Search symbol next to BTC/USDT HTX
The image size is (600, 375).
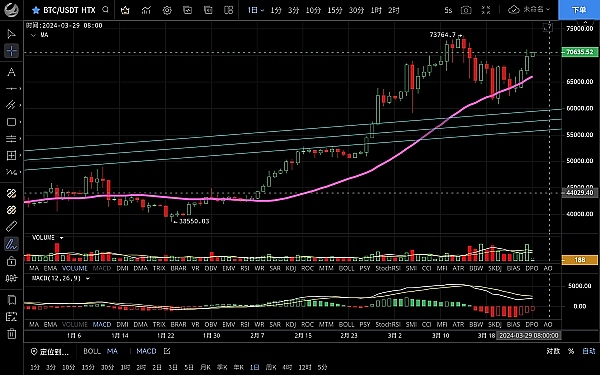click(106, 10)
